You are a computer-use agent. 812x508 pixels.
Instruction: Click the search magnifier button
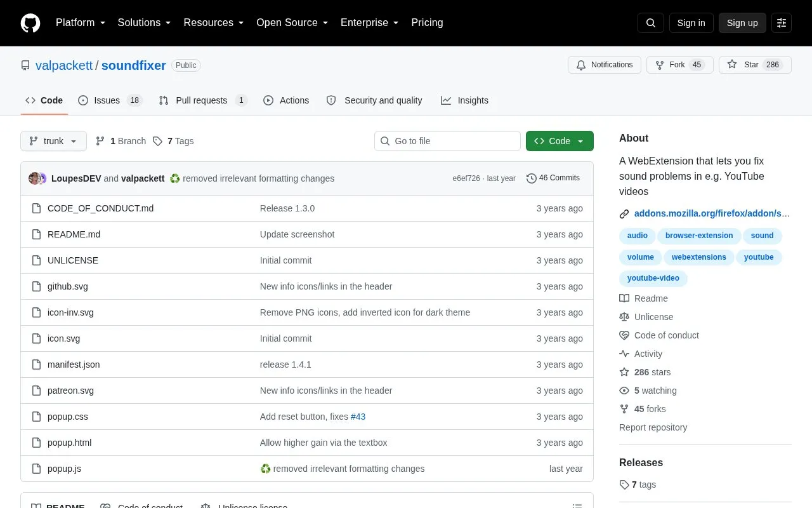(651, 23)
